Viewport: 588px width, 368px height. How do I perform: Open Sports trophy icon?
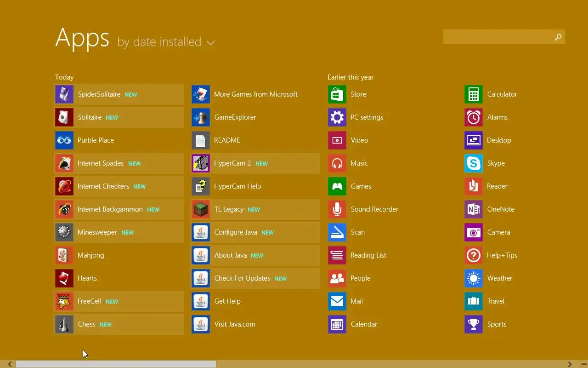pos(474,324)
